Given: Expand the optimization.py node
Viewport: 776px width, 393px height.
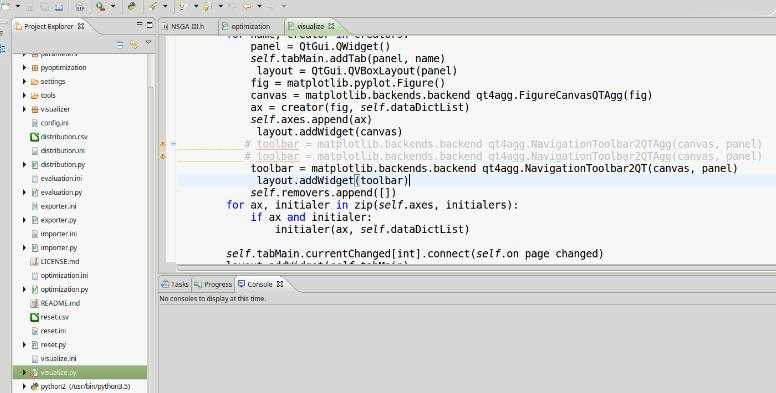Looking at the screenshot, I should click(24, 289).
